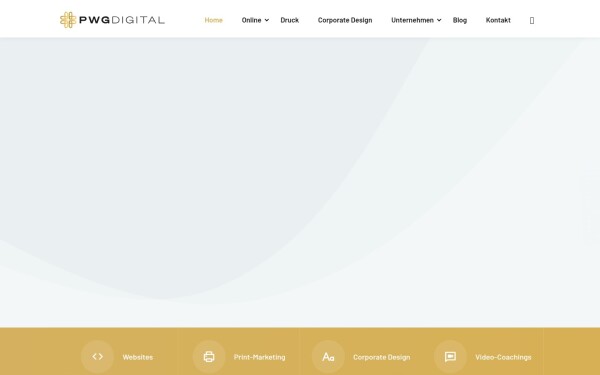The width and height of the screenshot is (600, 375).
Task: Click the PWG Digital logo
Action: pos(112,20)
